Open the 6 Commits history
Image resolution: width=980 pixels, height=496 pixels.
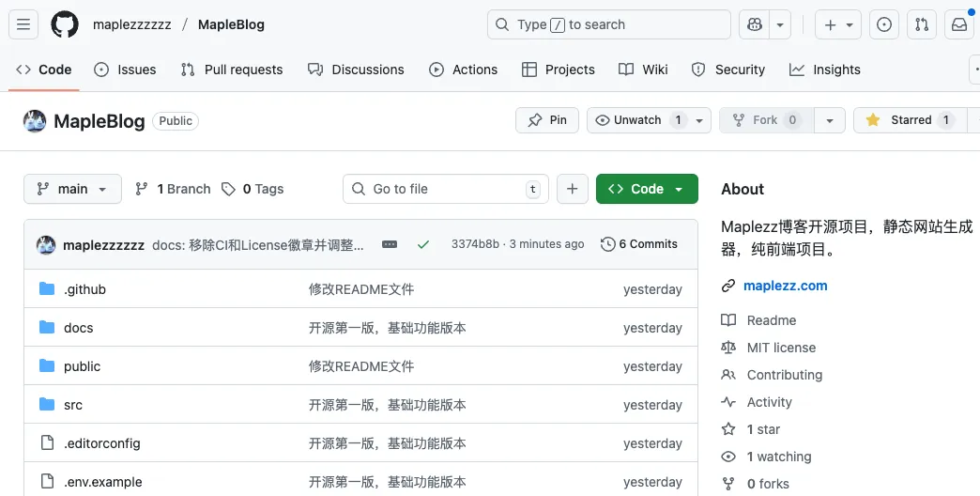click(638, 244)
